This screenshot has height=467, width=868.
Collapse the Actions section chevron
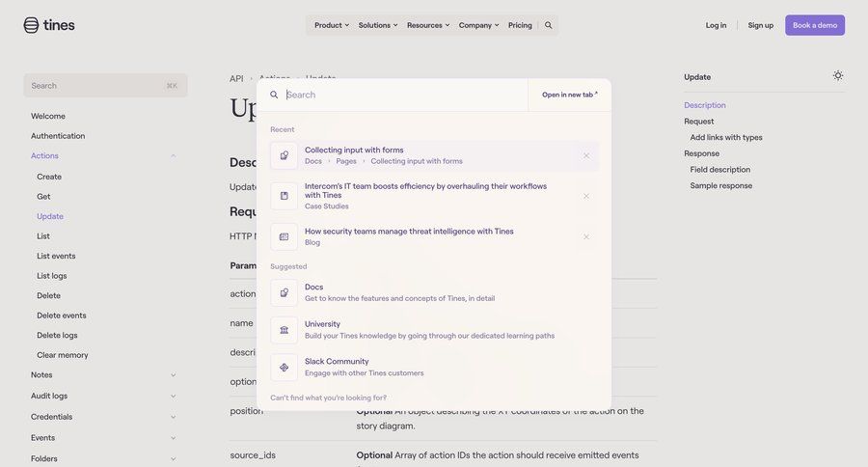click(174, 155)
